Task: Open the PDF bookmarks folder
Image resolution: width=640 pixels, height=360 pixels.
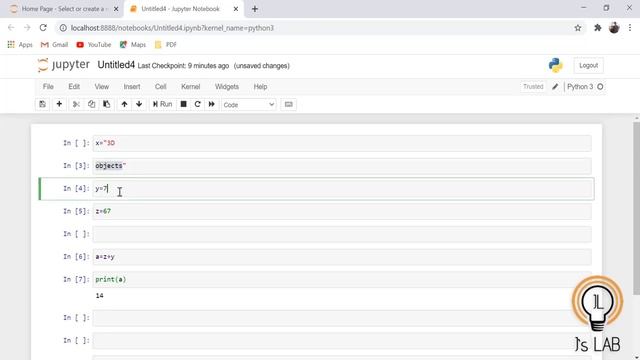Action: coord(165,44)
